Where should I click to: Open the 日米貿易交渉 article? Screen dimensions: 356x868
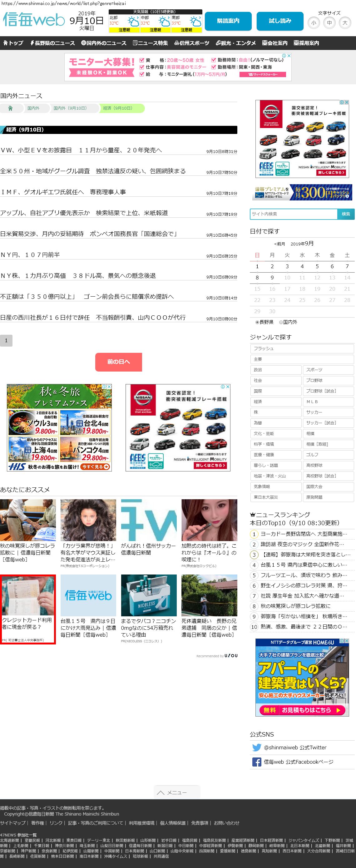(89, 234)
